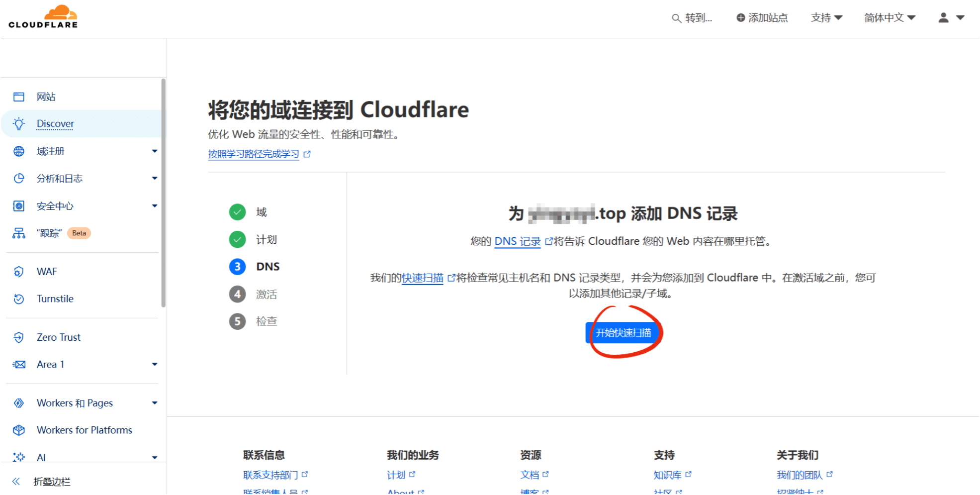Image resolution: width=980 pixels, height=495 pixels.
Task: Open the Turnstile section
Action: (55, 298)
